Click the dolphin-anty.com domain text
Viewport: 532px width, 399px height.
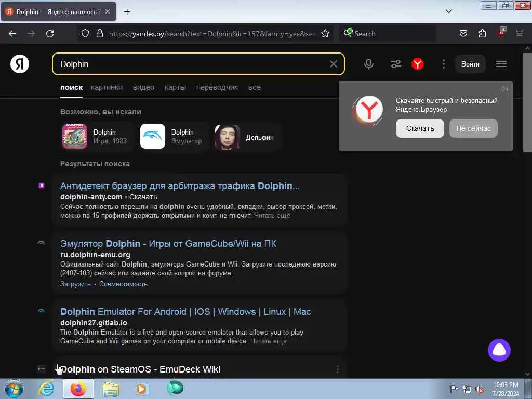coord(91,197)
